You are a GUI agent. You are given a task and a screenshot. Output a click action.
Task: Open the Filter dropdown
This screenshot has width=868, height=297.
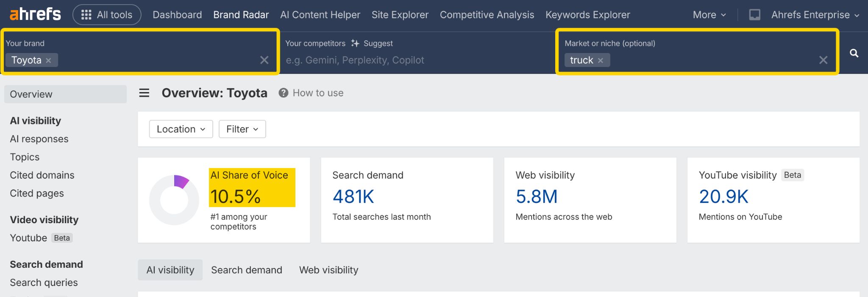click(242, 129)
